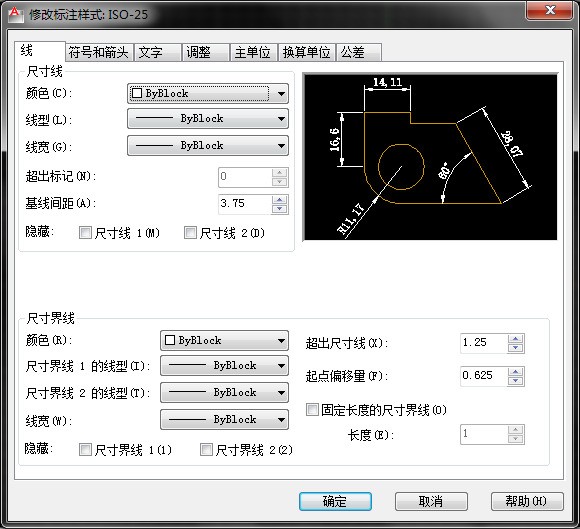Expand the 尺寸线 线宽(G) dropdown

click(x=208, y=145)
